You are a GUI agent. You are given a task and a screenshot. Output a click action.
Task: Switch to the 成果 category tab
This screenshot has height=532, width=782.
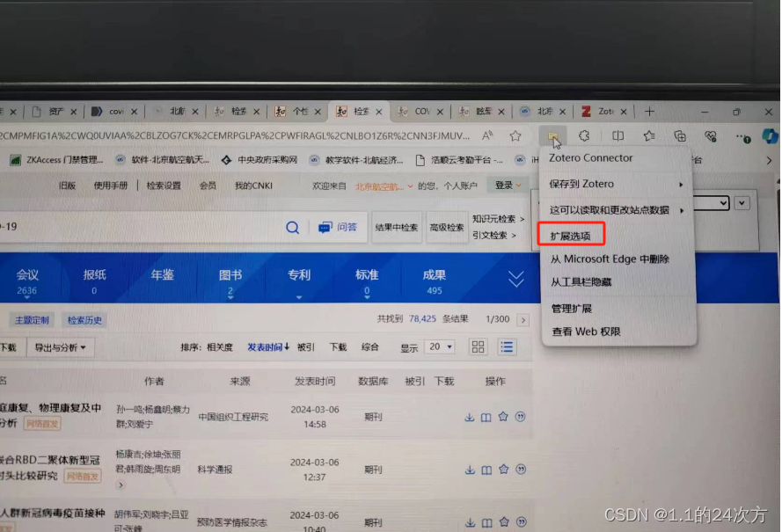pos(434,281)
